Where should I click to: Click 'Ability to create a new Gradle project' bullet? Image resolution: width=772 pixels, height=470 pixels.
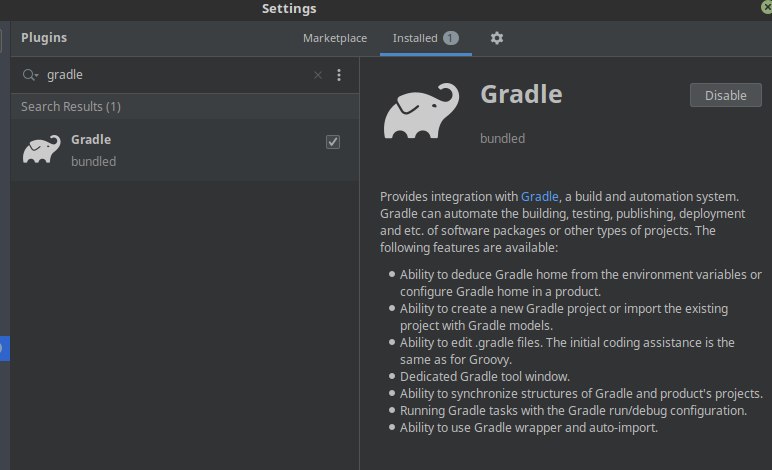point(564,317)
